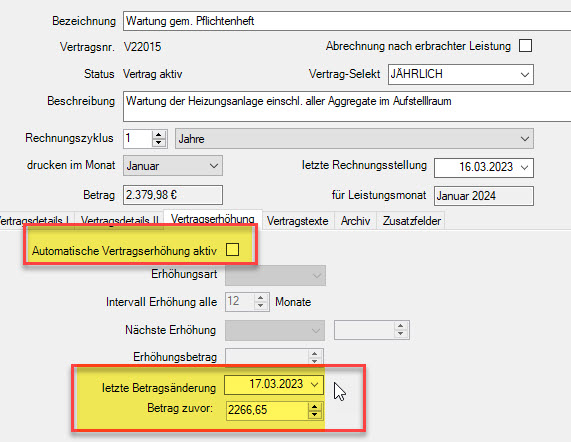
Task: Open the Archiv tab
Action: click(355, 221)
